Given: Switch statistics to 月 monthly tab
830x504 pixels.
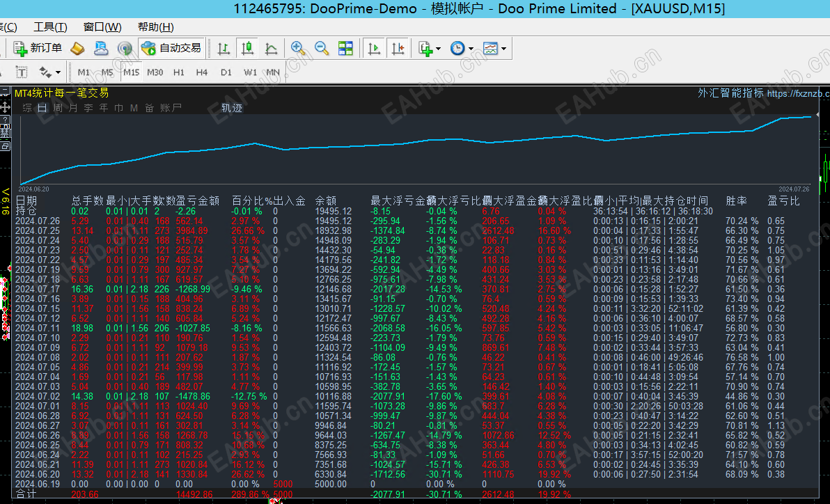Looking at the screenshot, I should (73, 108).
